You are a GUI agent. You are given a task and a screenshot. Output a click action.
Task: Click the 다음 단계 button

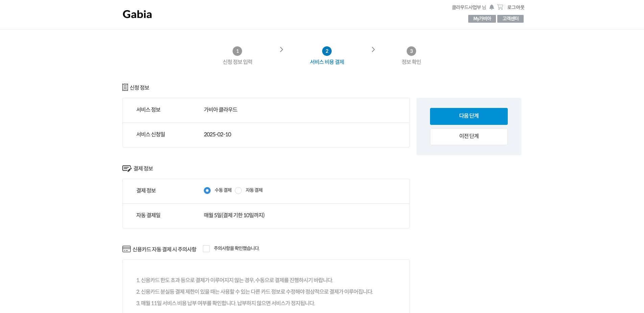click(469, 116)
